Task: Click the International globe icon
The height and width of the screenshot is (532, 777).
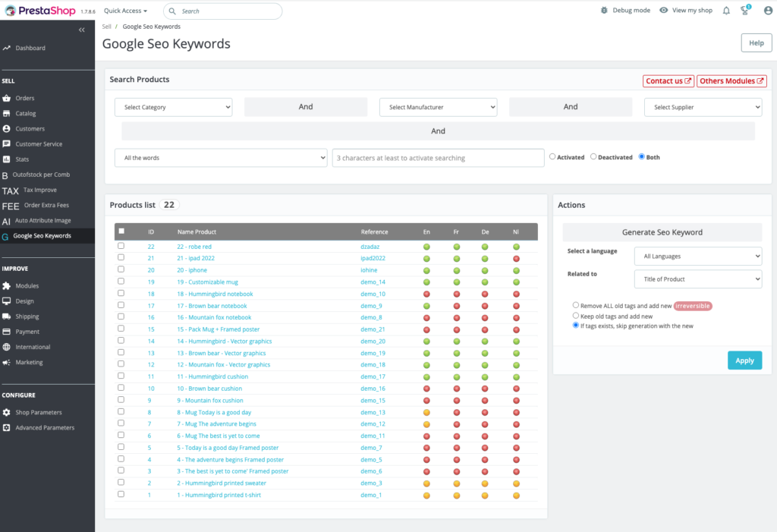Action: [6, 347]
